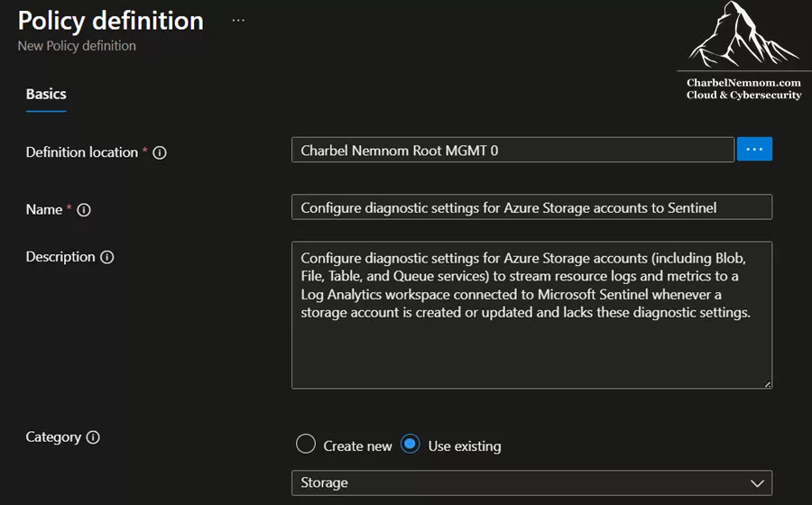Open the ellipsis menu beside Policy definition title

coord(238,20)
